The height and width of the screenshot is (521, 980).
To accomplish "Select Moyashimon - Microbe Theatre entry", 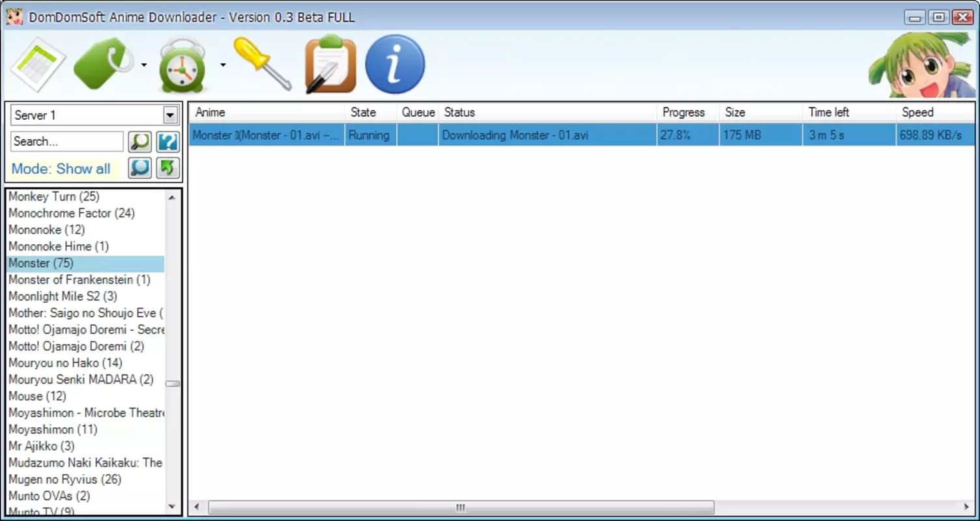I will click(x=85, y=413).
